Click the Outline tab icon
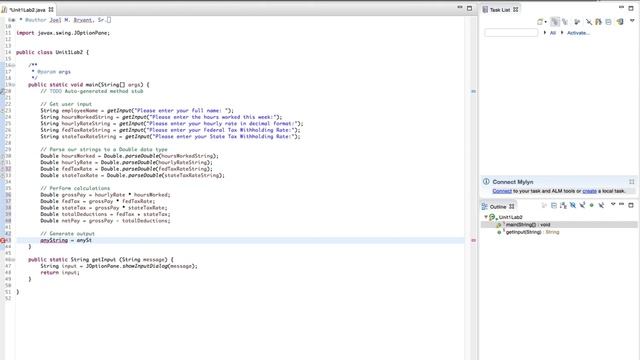The image size is (640, 360). [x=484, y=207]
